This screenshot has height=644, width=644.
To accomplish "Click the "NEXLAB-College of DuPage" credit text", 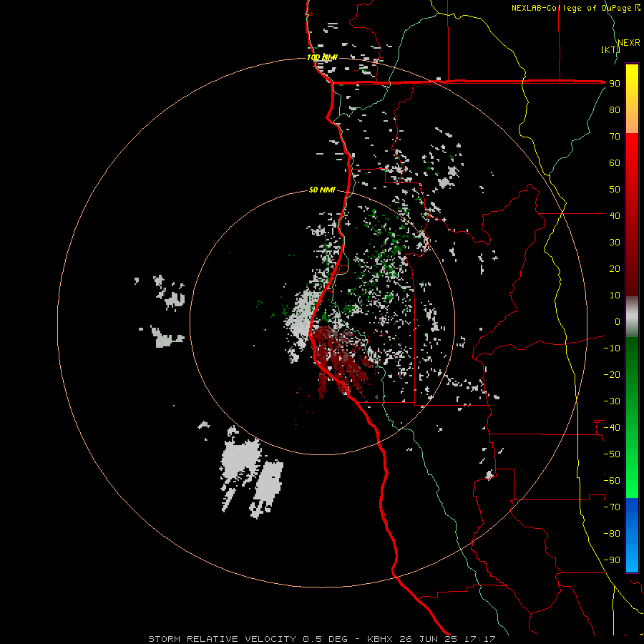I will (x=572, y=8).
